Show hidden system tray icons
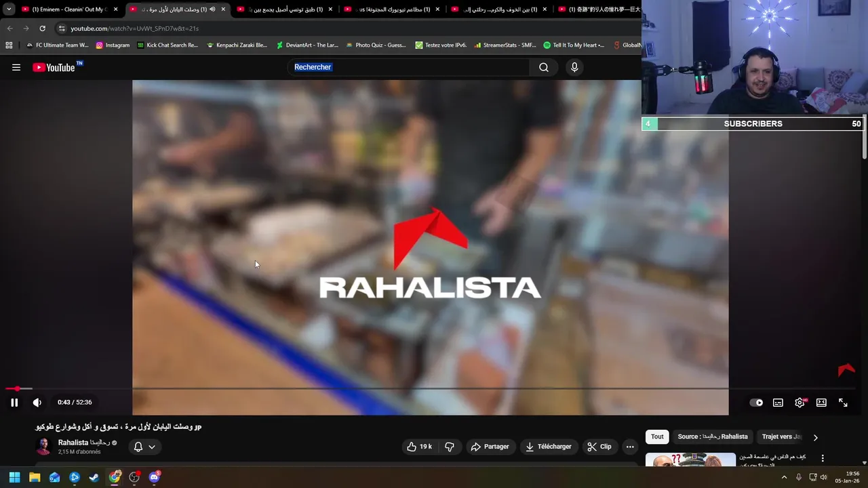Image resolution: width=868 pixels, height=488 pixels. (784, 477)
